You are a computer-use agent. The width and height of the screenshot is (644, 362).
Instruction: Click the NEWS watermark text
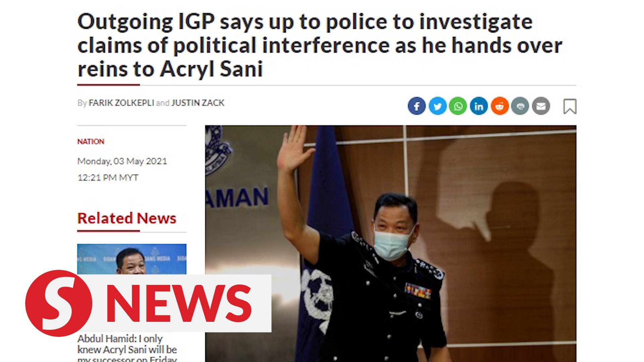click(178, 303)
